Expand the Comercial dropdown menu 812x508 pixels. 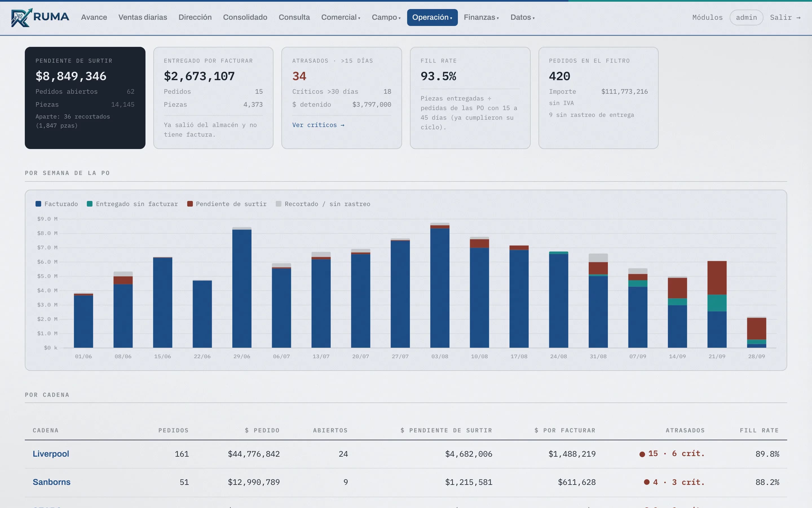click(x=341, y=17)
